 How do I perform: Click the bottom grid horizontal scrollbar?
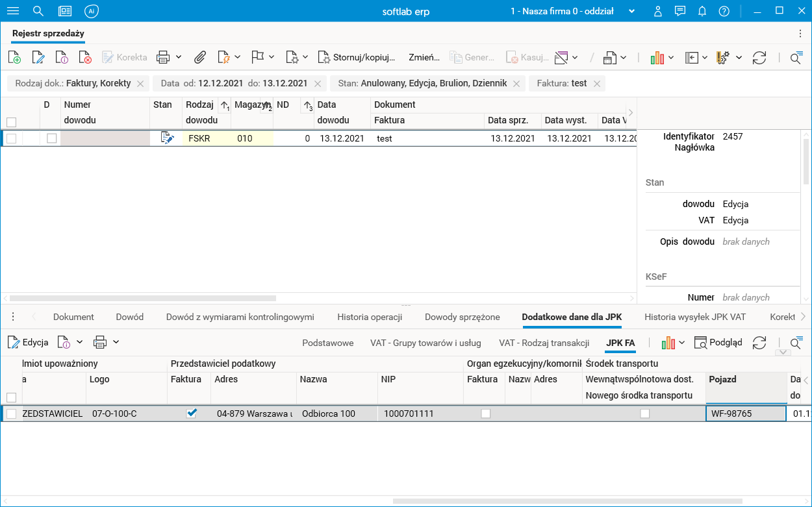tap(568, 501)
